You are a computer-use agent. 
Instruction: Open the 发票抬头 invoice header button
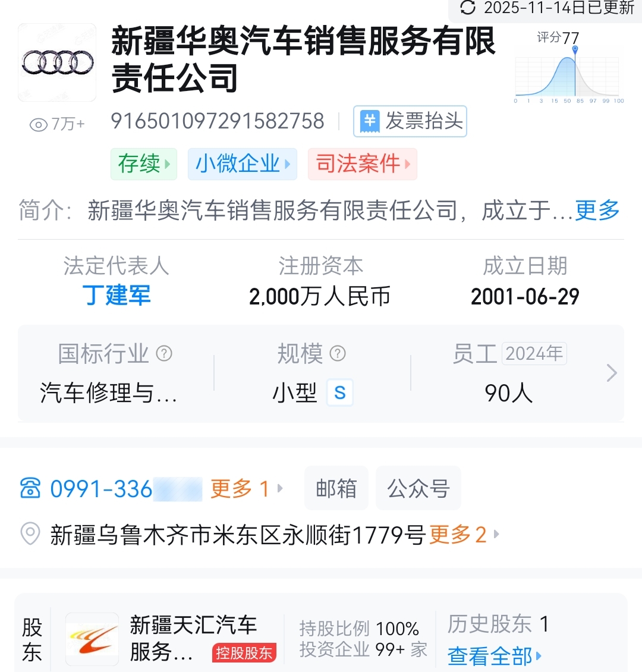(x=410, y=121)
